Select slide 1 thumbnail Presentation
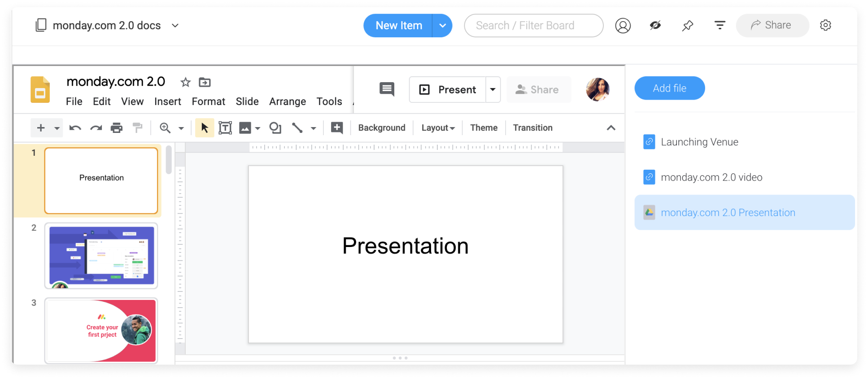 (x=101, y=181)
